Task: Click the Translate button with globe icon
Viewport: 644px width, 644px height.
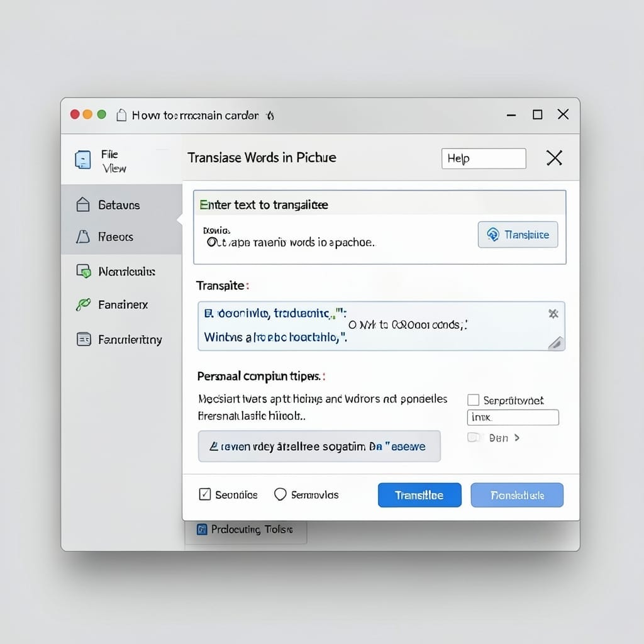Action: coord(518,235)
